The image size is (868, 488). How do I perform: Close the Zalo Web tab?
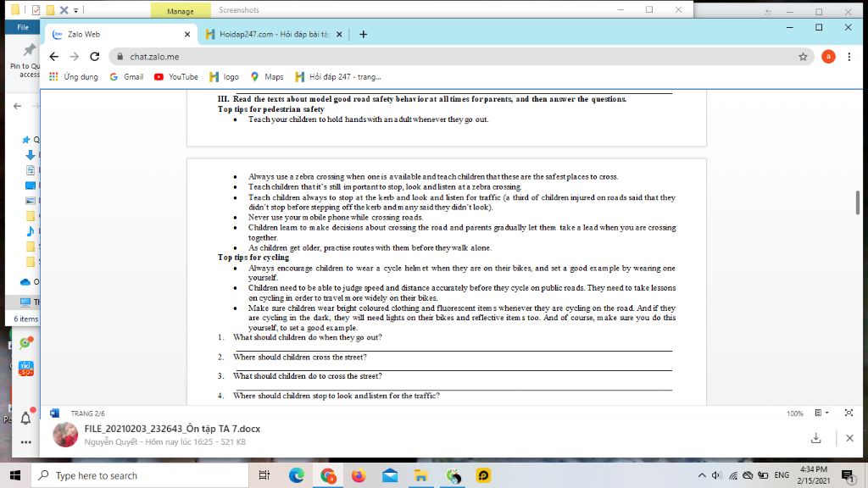(187, 34)
